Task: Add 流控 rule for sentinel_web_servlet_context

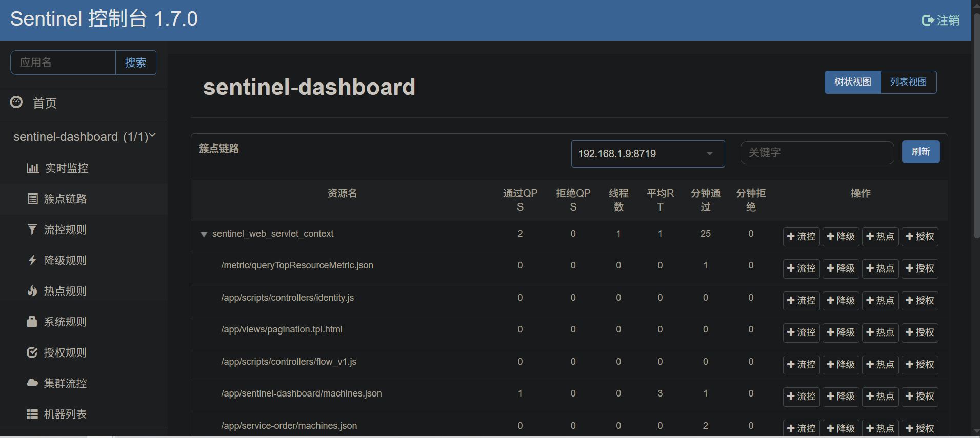Action: pyautogui.click(x=801, y=237)
